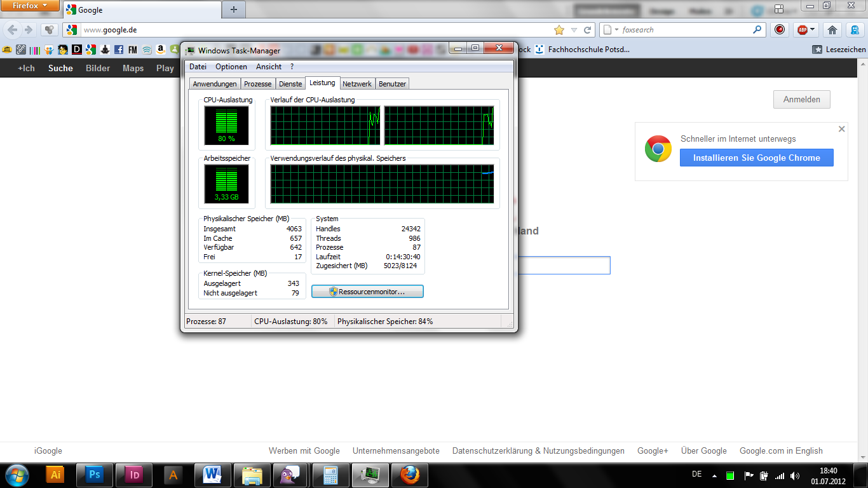Open the Windows Start menu
Image resolution: width=868 pixels, height=488 pixels.
pos(17,475)
